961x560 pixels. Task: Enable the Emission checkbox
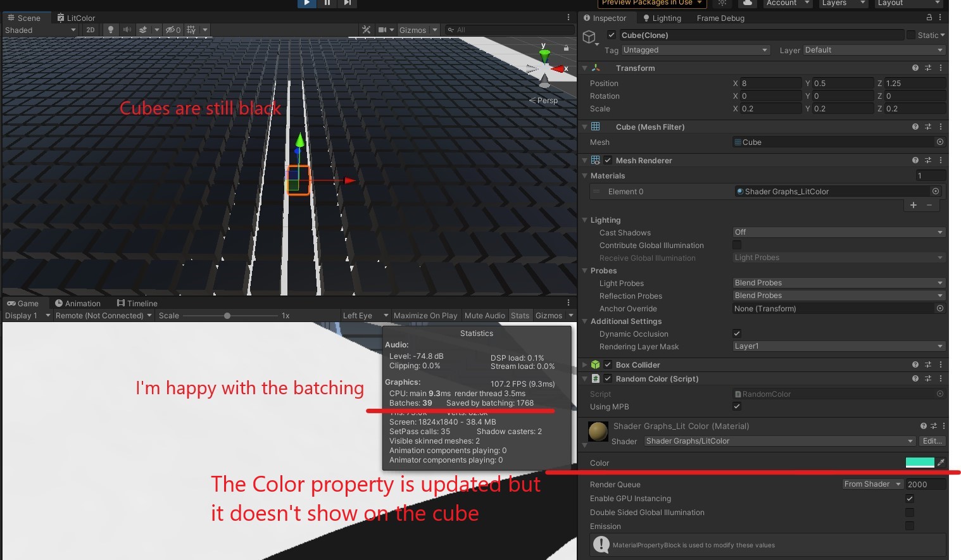[x=910, y=526]
